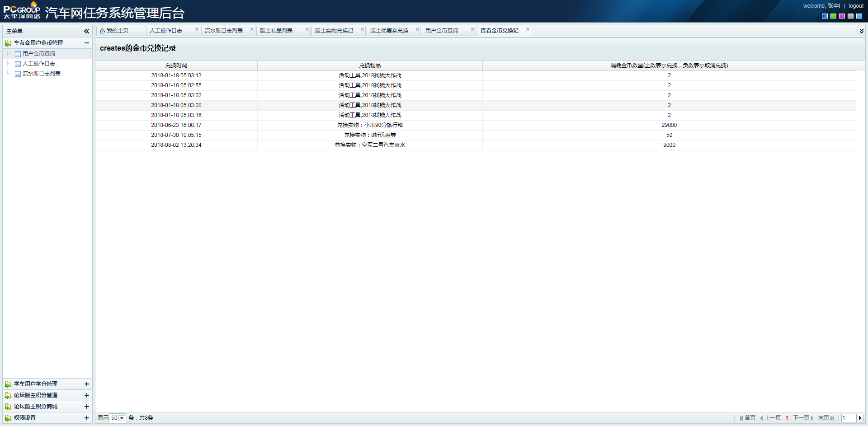This screenshot has width=868, height=426.
Task: Close the 人工操作日志 tab
Action: 197,29
